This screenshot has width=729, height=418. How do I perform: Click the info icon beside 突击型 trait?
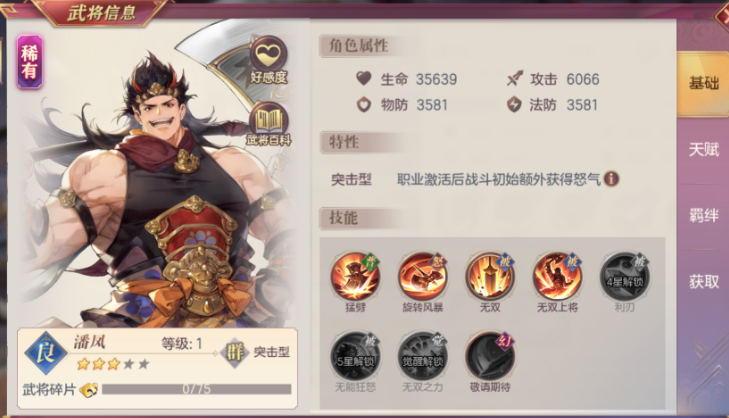click(x=611, y=179)
